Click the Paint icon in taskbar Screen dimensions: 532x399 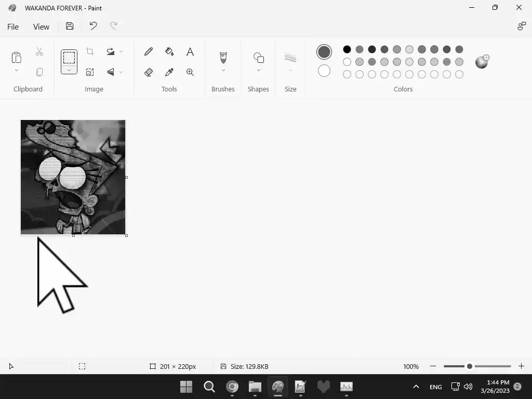tap(278, 387)
